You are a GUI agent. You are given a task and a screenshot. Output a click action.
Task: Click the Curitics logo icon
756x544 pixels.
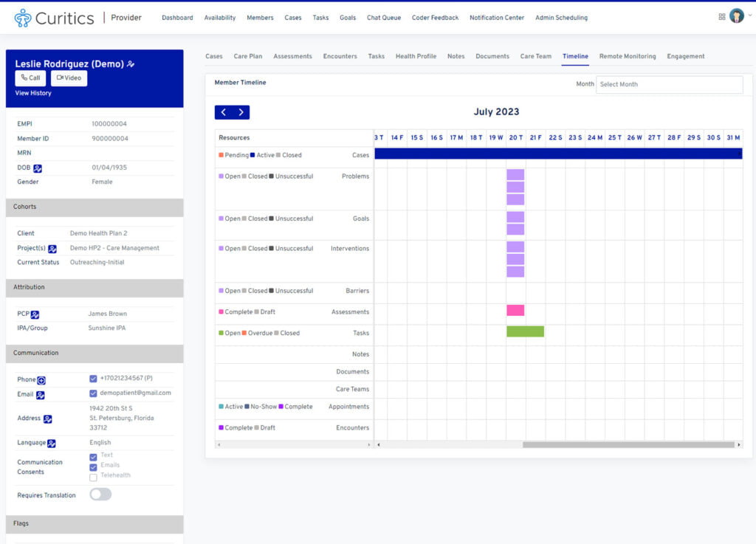click(23, 18)
